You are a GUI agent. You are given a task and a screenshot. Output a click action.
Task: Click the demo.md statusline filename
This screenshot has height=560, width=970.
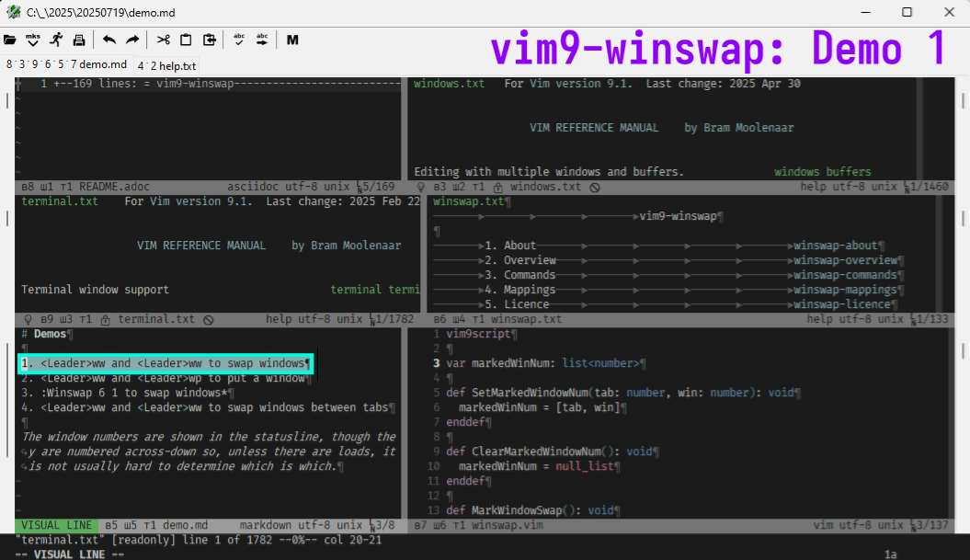click(185, 525)
